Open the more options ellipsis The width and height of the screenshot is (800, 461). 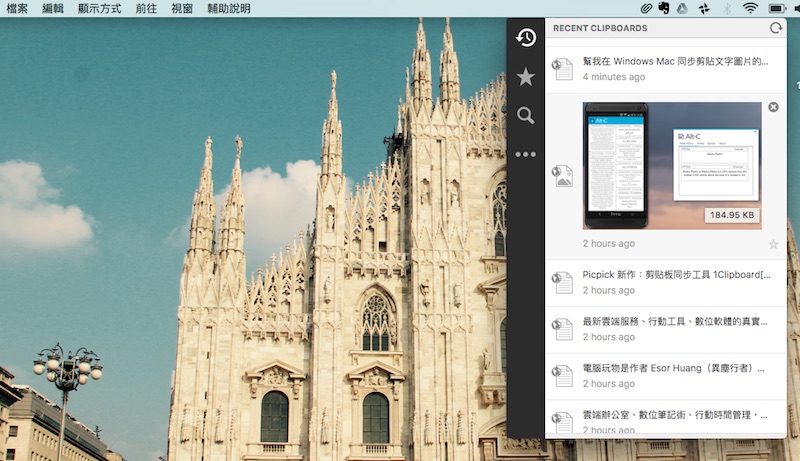click(526, 155)
